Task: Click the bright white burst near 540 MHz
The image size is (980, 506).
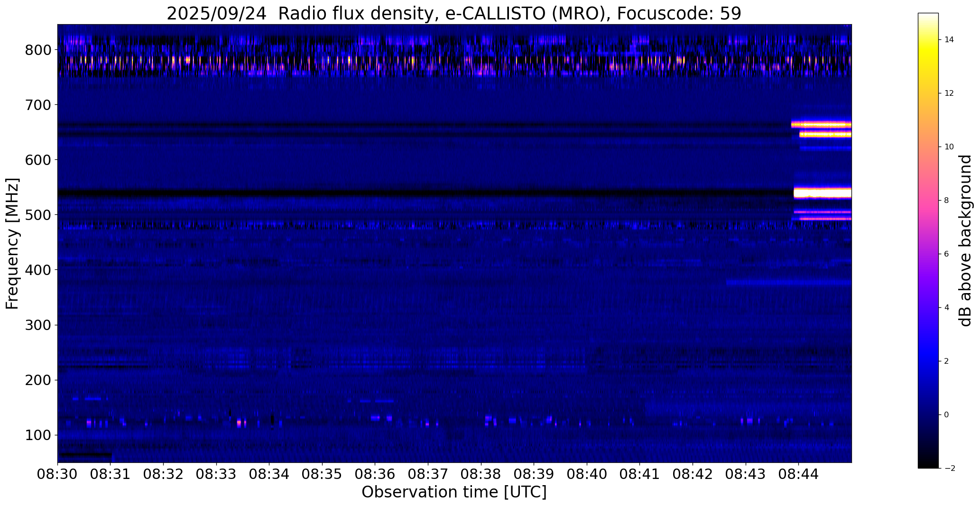Action: pyautogui.click(x=823, y=193)
